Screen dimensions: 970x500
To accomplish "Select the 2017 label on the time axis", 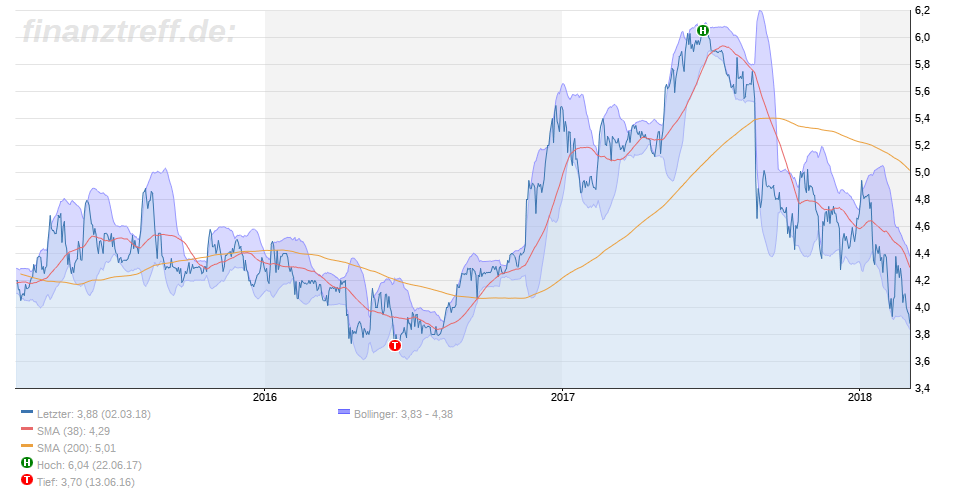I will click(x=562, y=397).
